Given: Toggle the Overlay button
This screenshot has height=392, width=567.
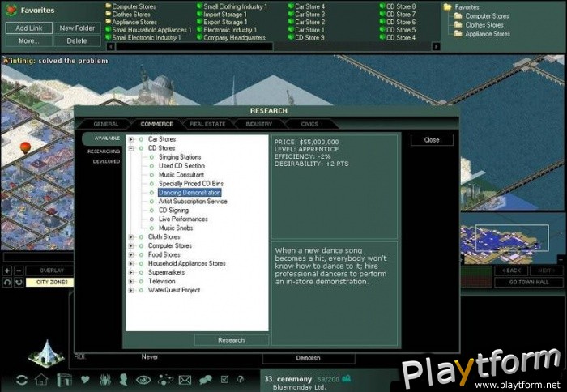Looking at the screenshot, I should [50, 271].
